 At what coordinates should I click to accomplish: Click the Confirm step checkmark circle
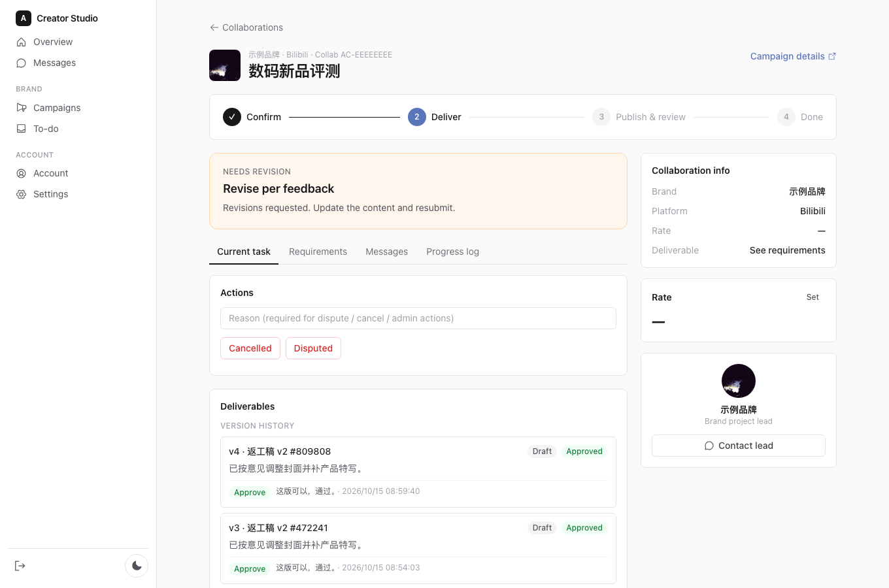(232, 117)
